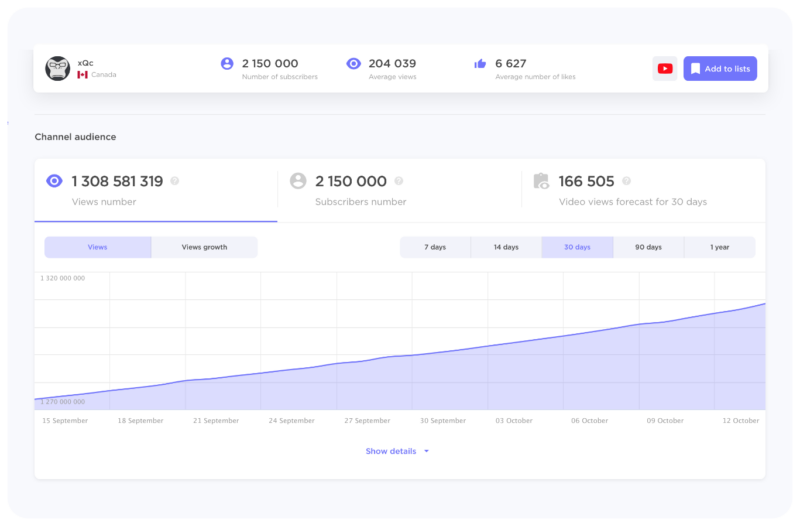Image resolution: width=800 pixels, height=526 pixels.
Task: Click the 21 September axis label
Action: click(x=216, y=420)
